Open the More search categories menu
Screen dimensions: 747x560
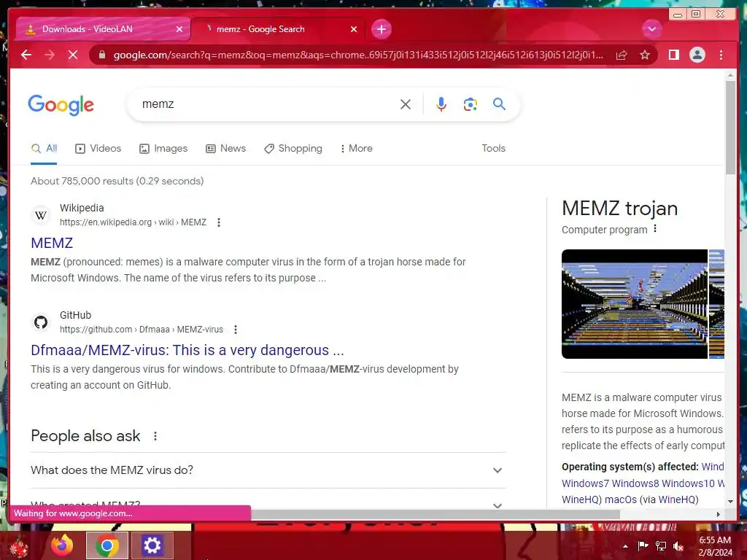click(x=356, y=149)
